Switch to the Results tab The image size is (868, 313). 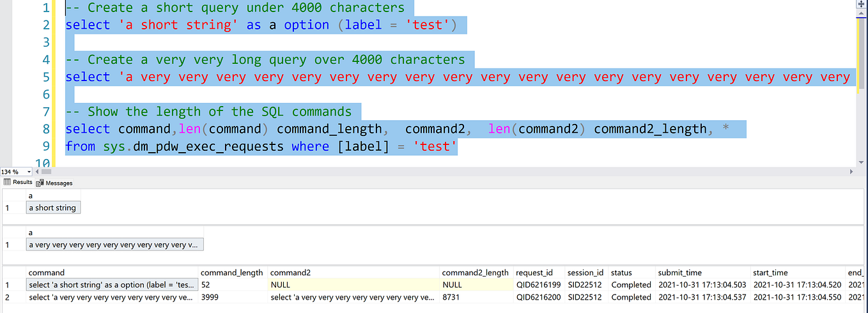pos(18,183)
